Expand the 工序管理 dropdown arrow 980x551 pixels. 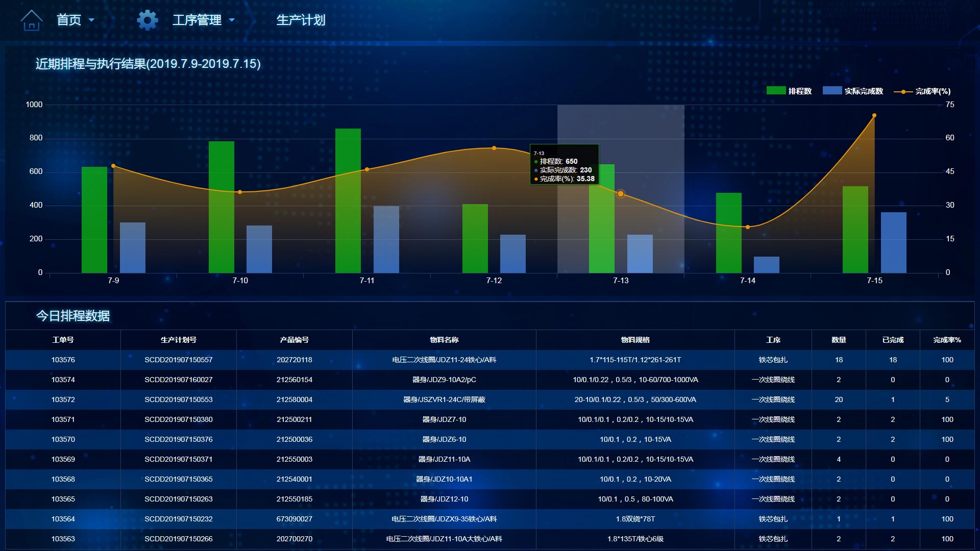click(232, 20)
